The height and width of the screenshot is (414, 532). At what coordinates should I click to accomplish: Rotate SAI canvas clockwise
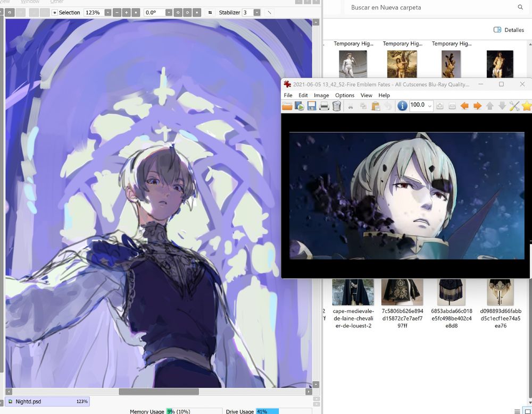(x=187, y=13)
